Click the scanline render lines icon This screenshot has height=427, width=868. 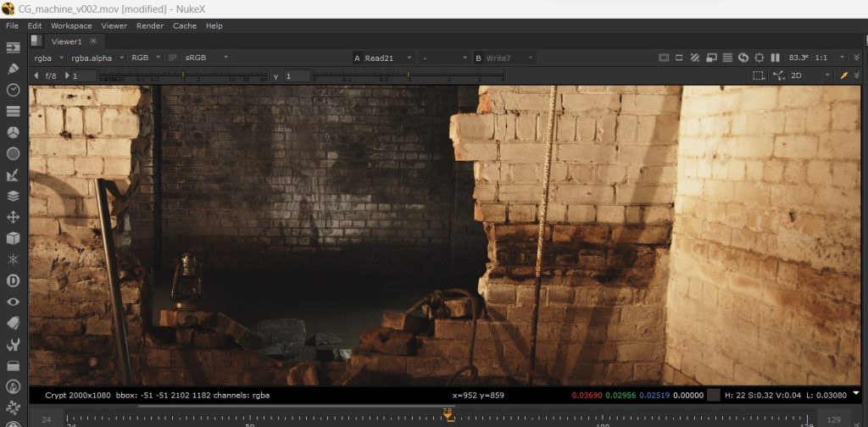pyautogui.click(x=728, y=58)
